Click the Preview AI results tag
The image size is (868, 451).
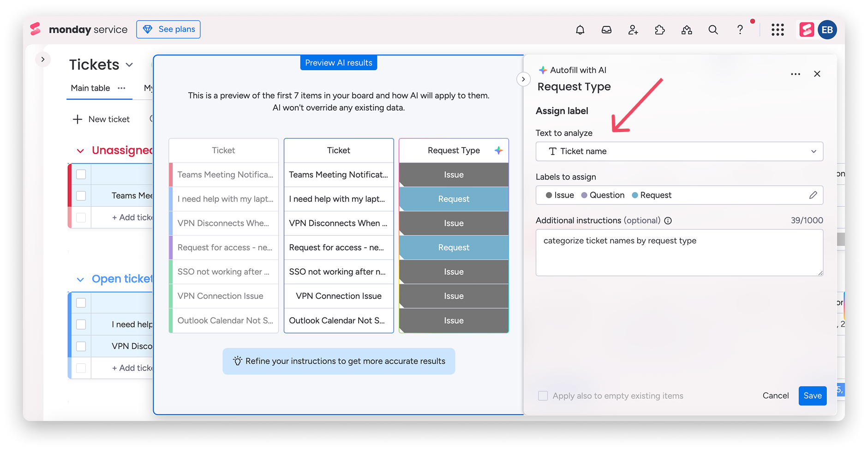pos(339,63)
